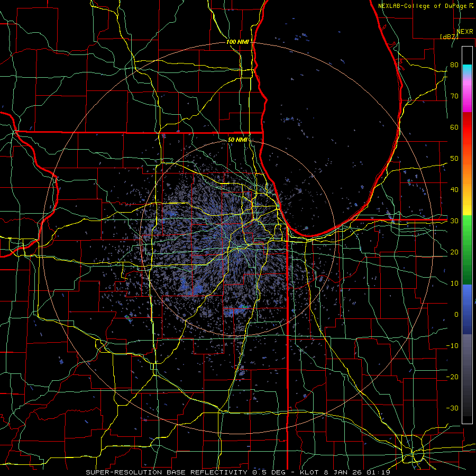
Task: Click "8 JAN 26" date in the caption
Action: coord(342,472)
